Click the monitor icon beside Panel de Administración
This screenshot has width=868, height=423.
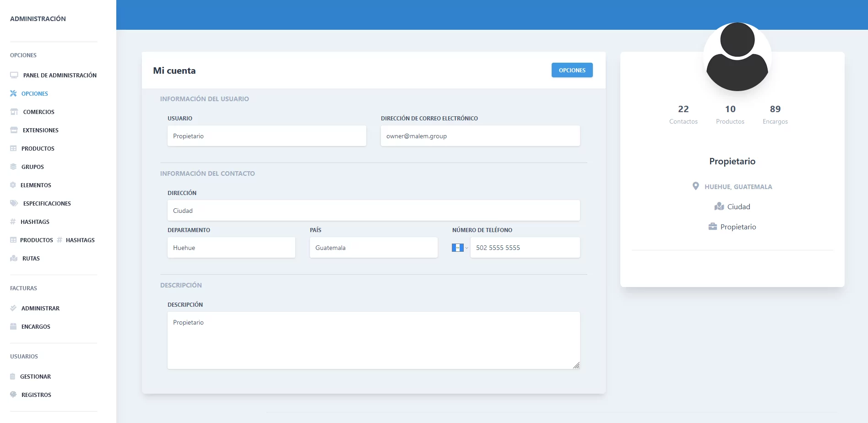[14, 75]
